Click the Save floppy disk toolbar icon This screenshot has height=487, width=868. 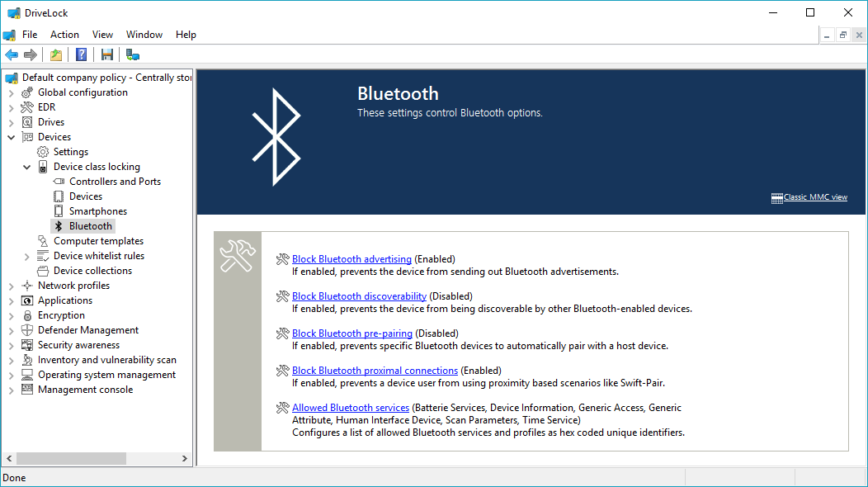(106, 54)
